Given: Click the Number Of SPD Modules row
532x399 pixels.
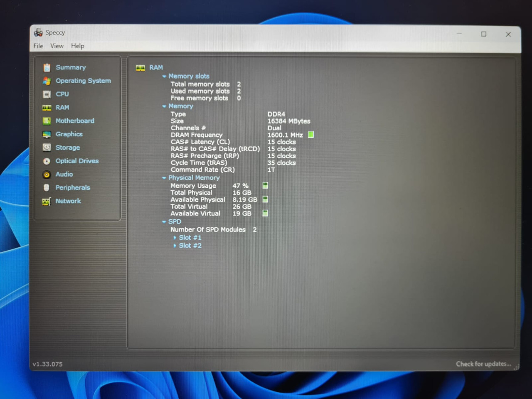Looking at the screenshot, I should pos(214,230).
